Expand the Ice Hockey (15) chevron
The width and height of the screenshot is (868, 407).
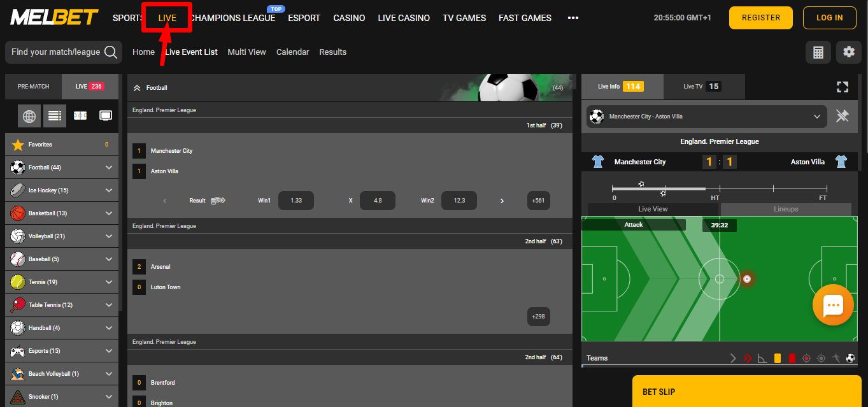(x=109, y=190)
